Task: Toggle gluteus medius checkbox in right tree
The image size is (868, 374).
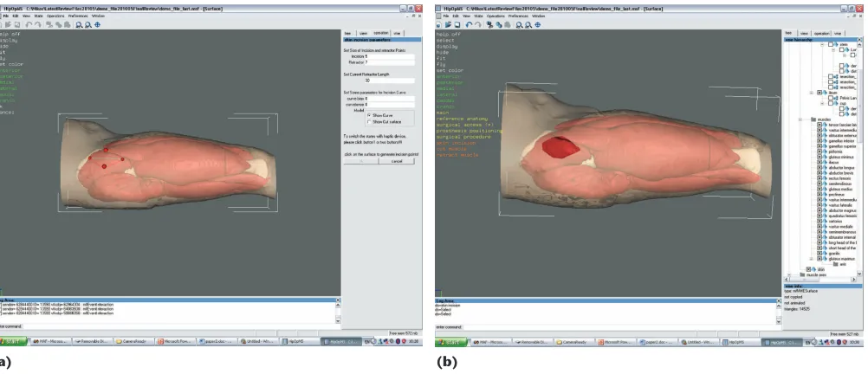Action: pyautogui.click(x=819, y=190)
